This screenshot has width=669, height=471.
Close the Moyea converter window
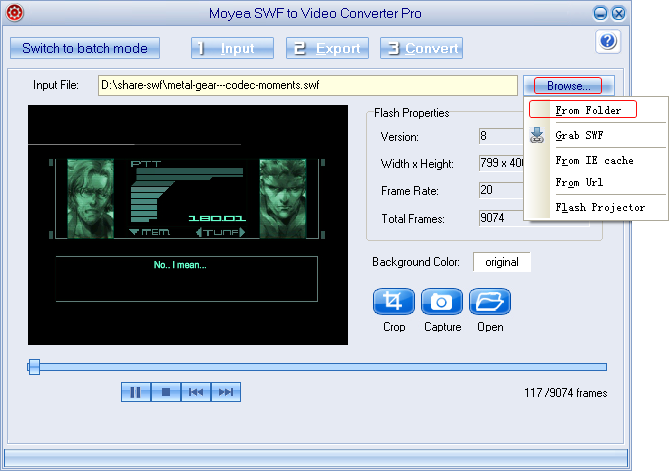618,13
